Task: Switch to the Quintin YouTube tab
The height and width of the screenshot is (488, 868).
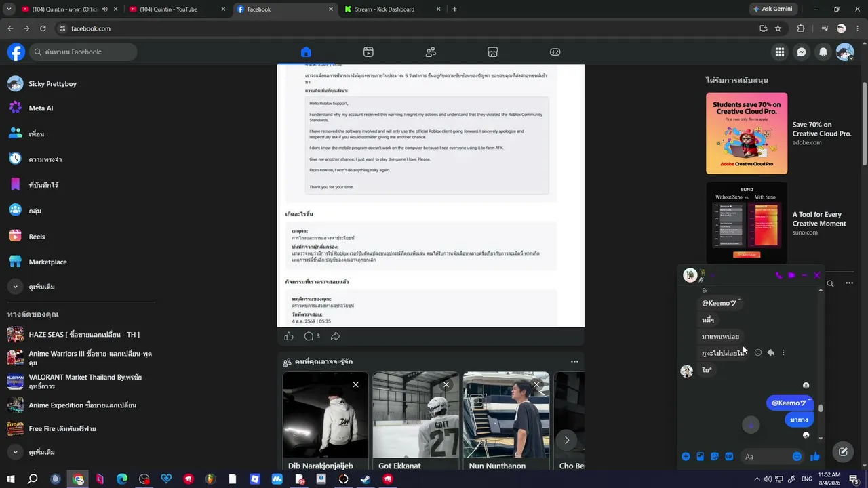Action: tap(176, 9)
